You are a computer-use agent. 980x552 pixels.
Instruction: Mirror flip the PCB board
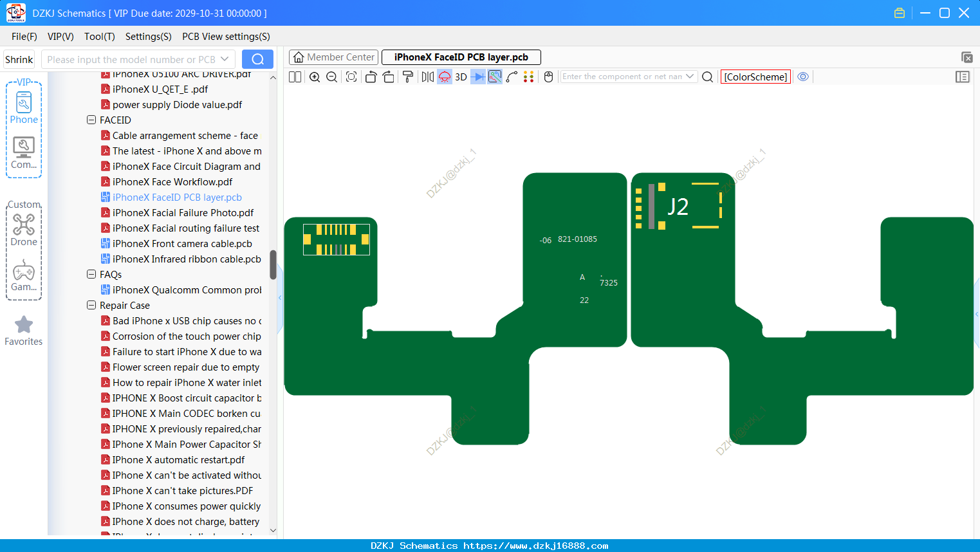[428, 77]
